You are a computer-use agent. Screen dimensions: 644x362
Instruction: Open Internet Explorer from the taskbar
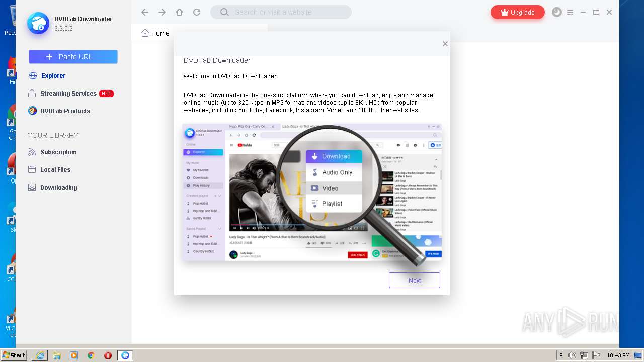click(40, 355)
